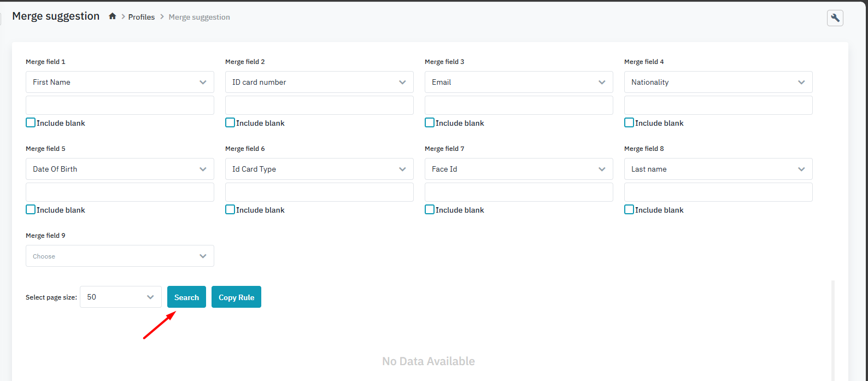Image resolution: width=868 pixels, height=381 pixels.
Task: Click the Copy Rule button
Action: 236,297
